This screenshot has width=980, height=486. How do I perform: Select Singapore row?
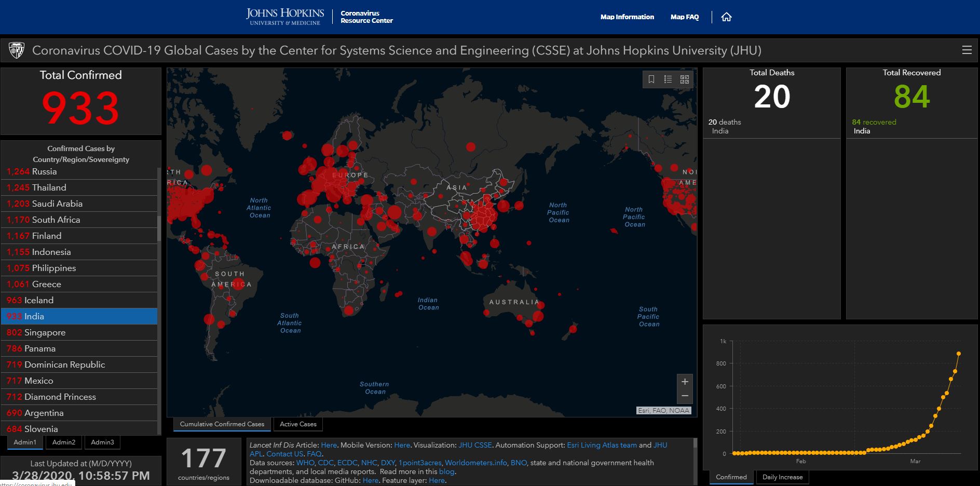point(79,332)
